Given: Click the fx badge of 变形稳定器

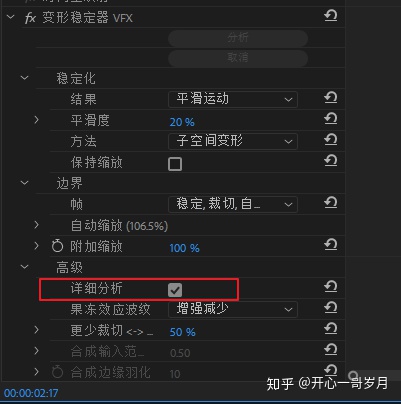Looking at the screenshot, I should click(x=30, y=18).
